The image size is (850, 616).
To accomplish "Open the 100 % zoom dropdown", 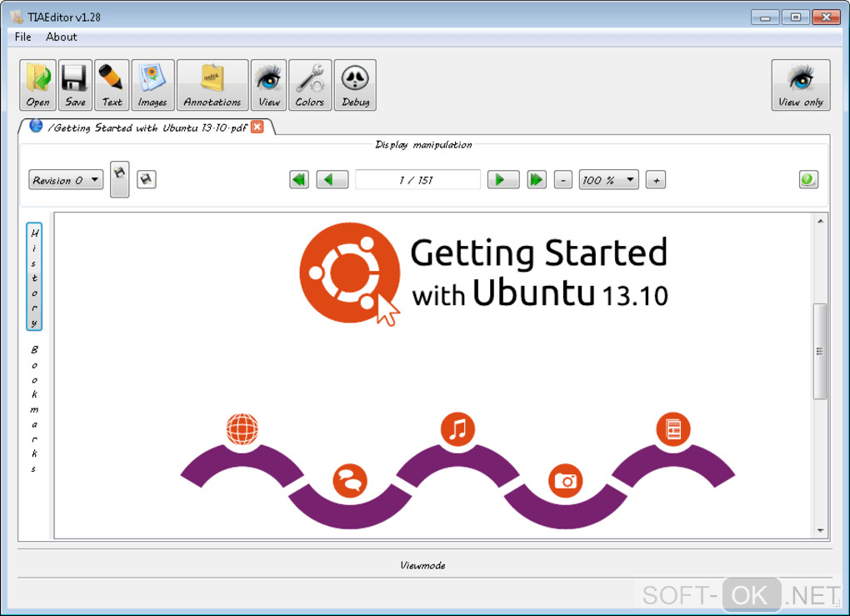I will coord(608,180).
